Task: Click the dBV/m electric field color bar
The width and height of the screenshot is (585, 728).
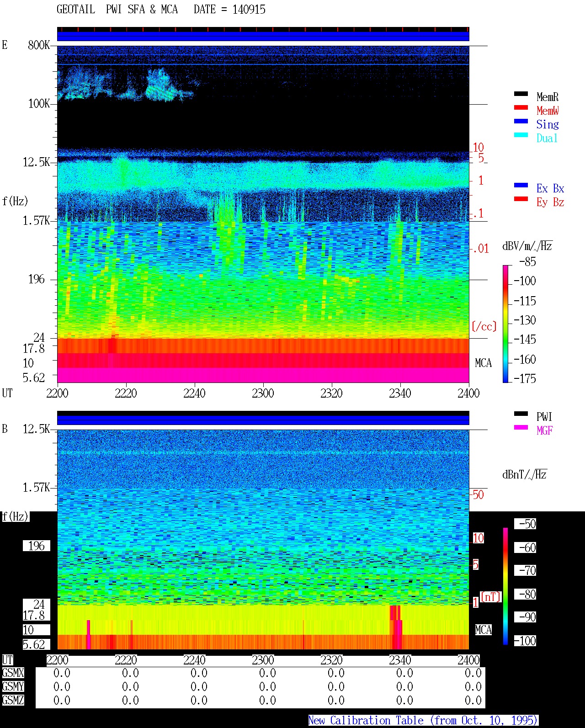Action: 505,324
